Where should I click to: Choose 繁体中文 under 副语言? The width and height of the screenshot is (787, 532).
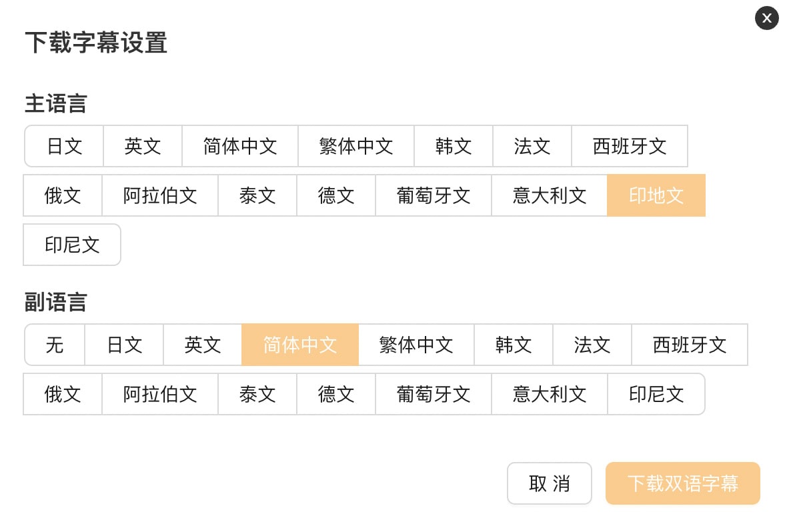click(x=416, y=345)
